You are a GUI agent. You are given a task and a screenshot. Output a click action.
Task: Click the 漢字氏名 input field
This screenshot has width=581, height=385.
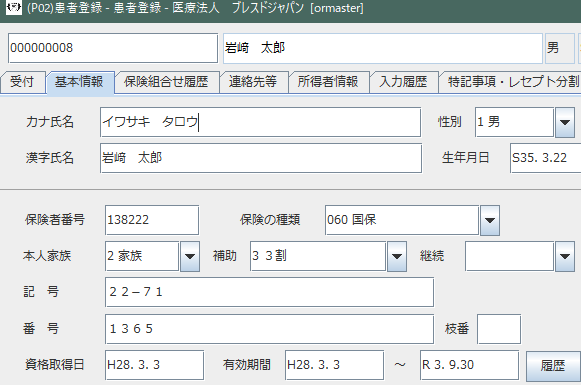(261, 158)
